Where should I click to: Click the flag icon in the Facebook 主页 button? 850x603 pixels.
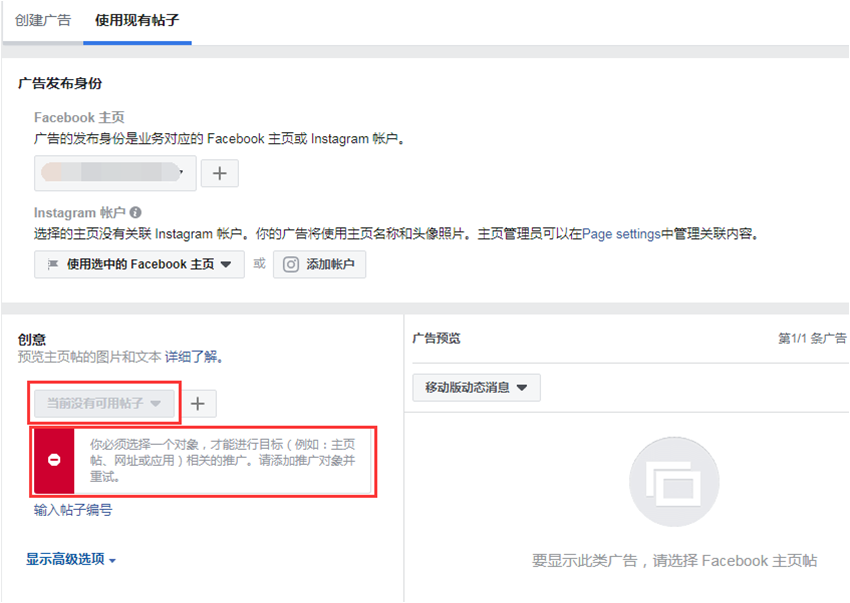[53, 265]
